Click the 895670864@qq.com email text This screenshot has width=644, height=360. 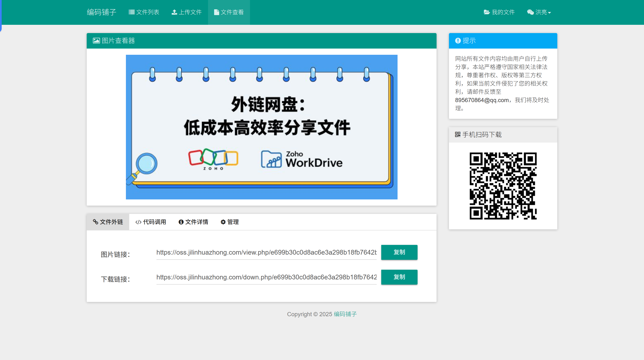[482, 100]
